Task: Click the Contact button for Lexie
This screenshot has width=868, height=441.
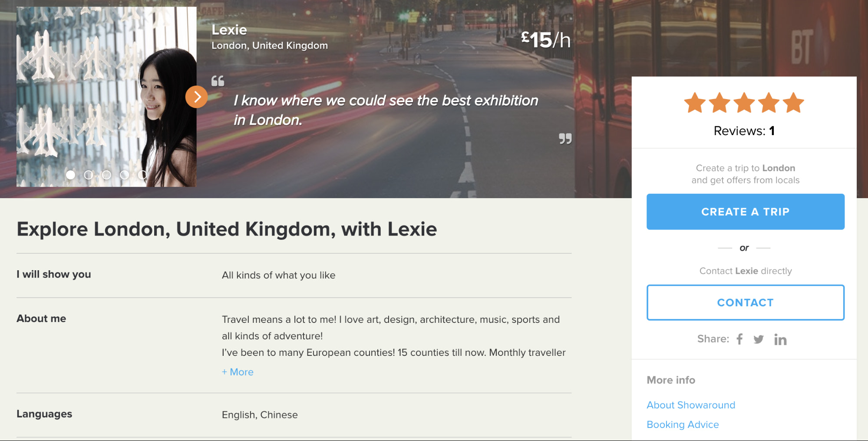Action: pyautogui.click(x=745, y=302)
